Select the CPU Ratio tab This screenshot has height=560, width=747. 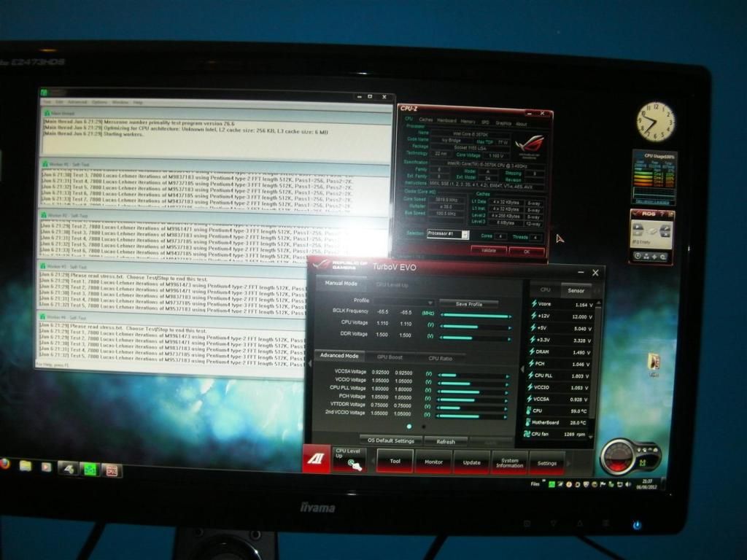tap(440, 358)
